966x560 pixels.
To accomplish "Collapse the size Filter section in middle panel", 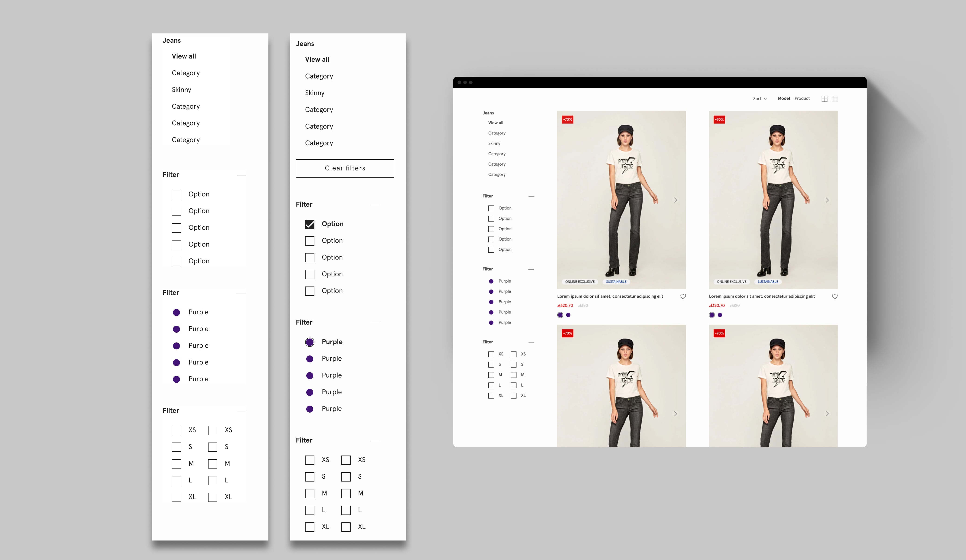I will (375, 441).
